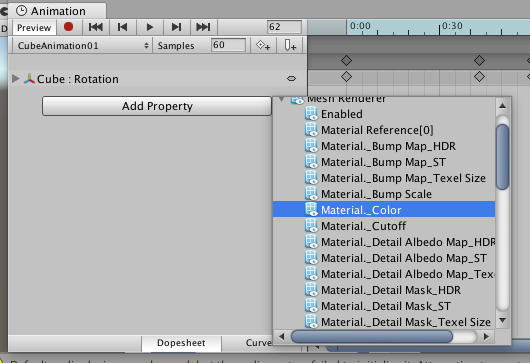Viewport: 530px width, 363px height.
Task: Click the Add Keyframe icon
Action: [x=263, y=45]
